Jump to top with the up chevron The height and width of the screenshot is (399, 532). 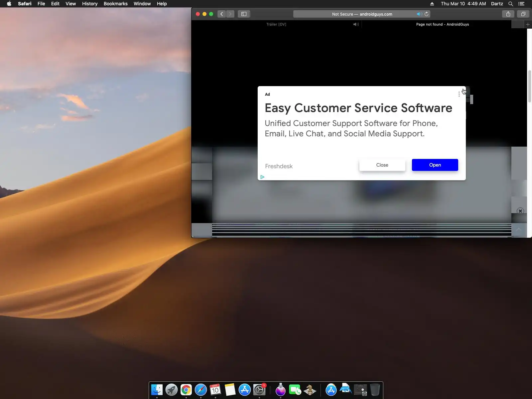coord(519,229)
